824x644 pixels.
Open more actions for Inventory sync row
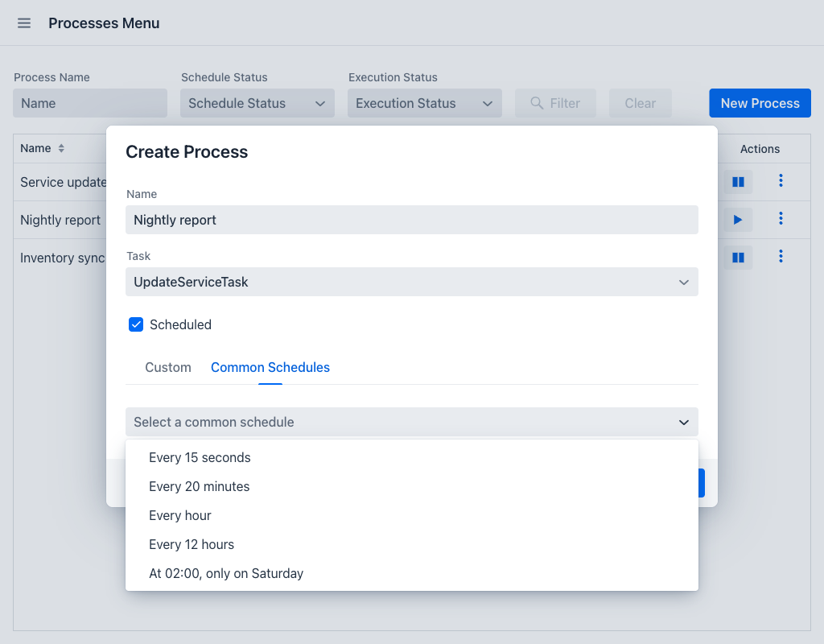tap(781, 257)
